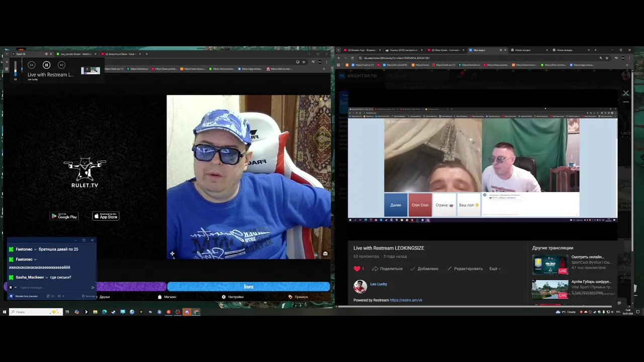
Task: Open File Explorer from the taskbar
Action: point(95,312)
